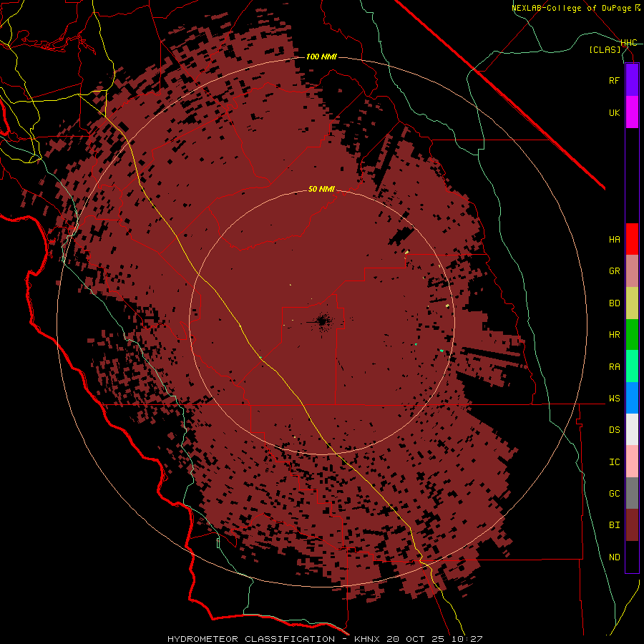Click the 50 NMI range ring label
The image size is (644, 644).
click(321, 189)
